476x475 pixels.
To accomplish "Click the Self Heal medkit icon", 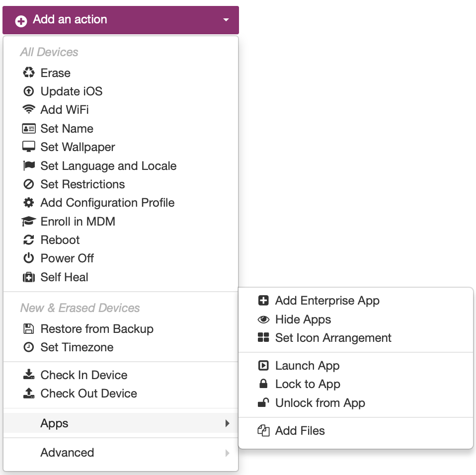I will (x=28, y=277).
